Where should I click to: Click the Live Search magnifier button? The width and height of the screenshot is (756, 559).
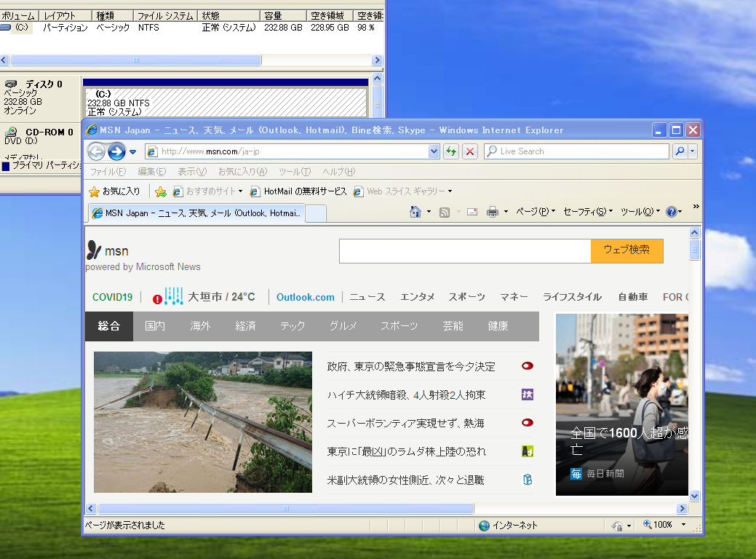click(680, 151)
